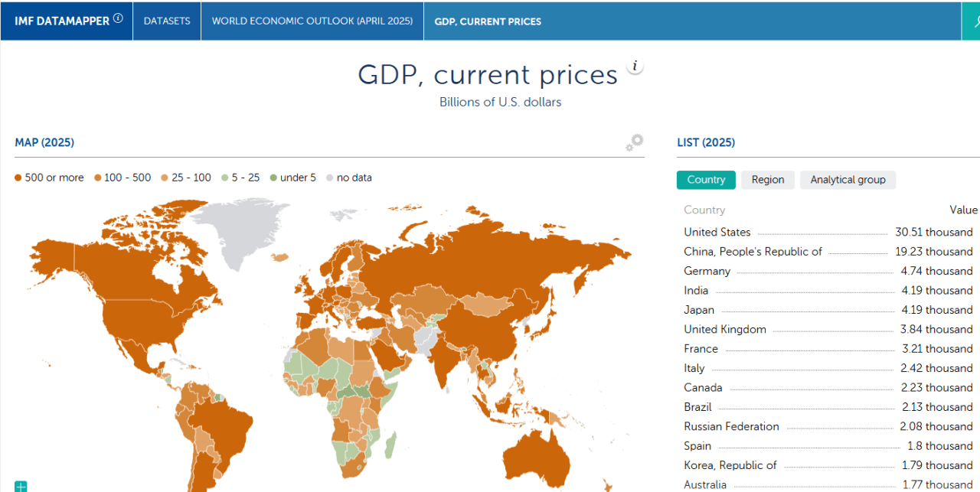The width and height of the screenshot is (980, 492).
Task: Click the info icon beside the GDP title
Action: (x=635, y=66)
